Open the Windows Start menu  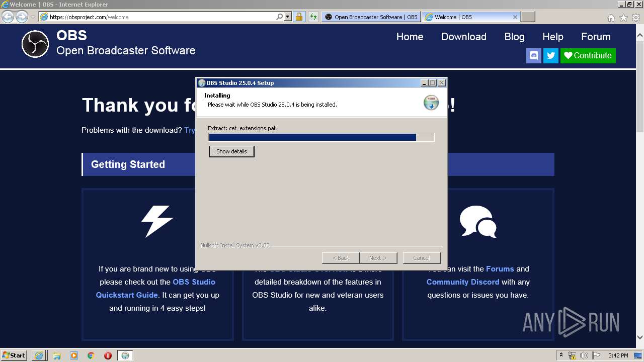point(14,355)
